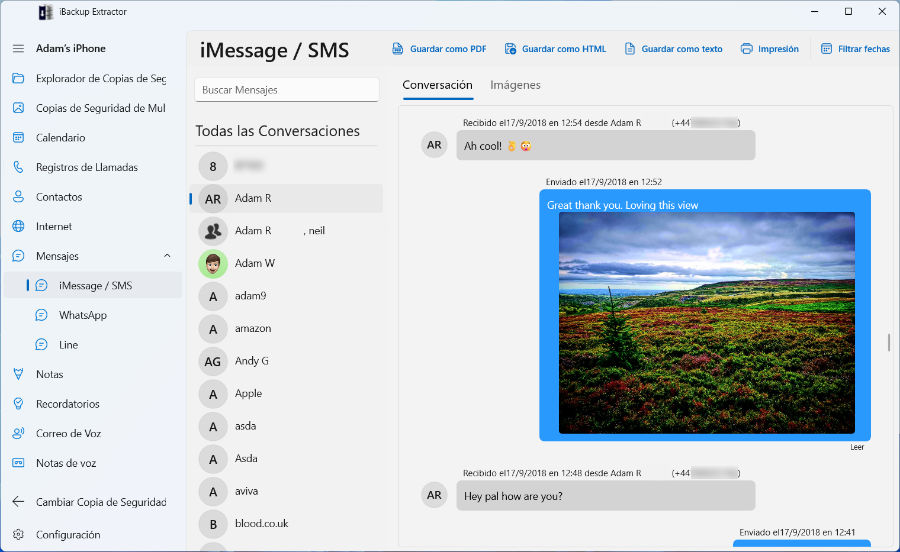Click the Contactos person icon
Image resolution: width=900 pixels, height=552 pixels.
click(18, 197)
